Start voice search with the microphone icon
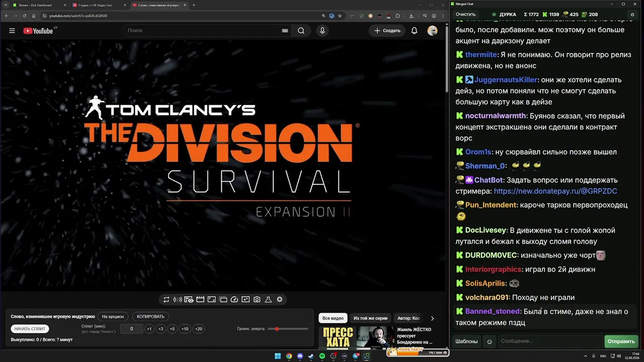 coord(323,31)
